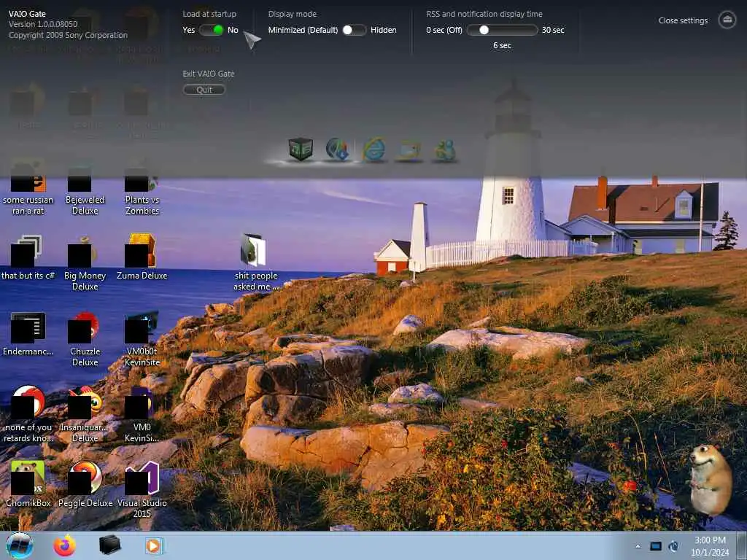Viewport: 747px width, 560px height.
Task: Click the 0 sec (Off) slider label
Action: (x=444, y=30)
